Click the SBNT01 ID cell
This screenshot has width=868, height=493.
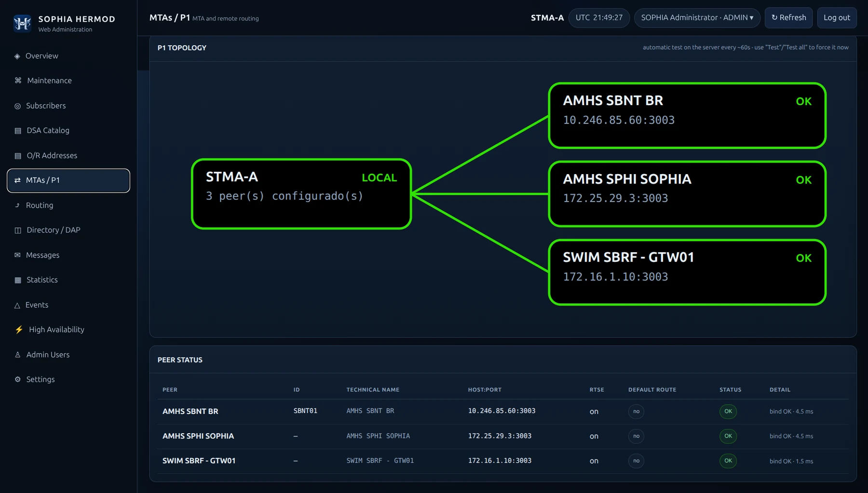tap(305, 411)
